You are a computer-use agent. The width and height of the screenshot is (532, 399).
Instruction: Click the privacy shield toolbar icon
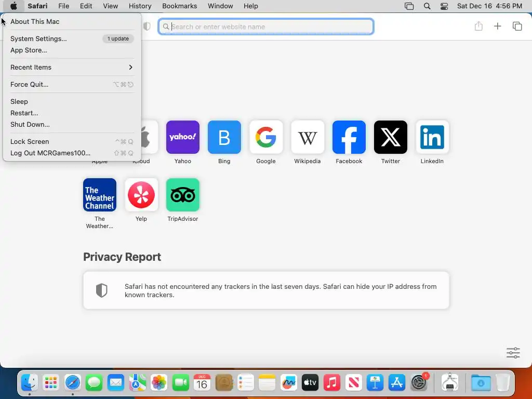[x=147, y=26]
